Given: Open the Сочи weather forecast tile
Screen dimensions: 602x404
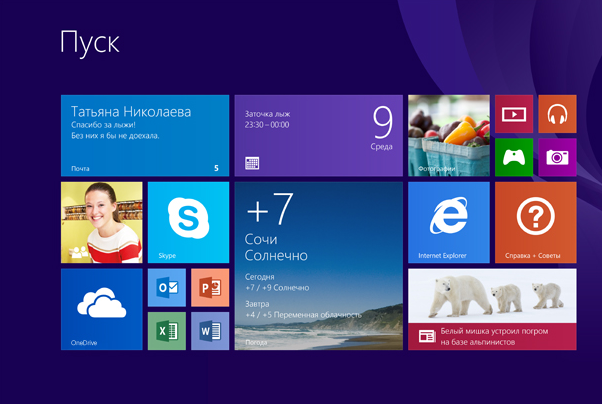Looking at the screenshot, I should click(x=318, y=265).
